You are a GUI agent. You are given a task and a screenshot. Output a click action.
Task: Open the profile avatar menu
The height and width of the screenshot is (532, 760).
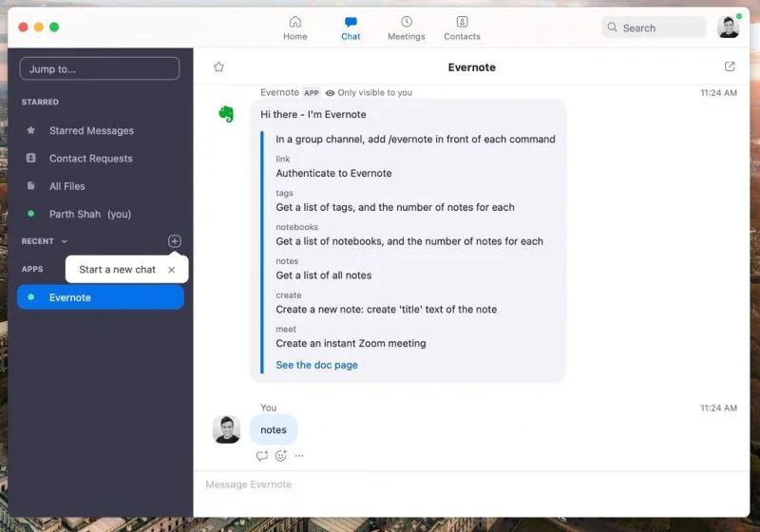coord(728,28)
